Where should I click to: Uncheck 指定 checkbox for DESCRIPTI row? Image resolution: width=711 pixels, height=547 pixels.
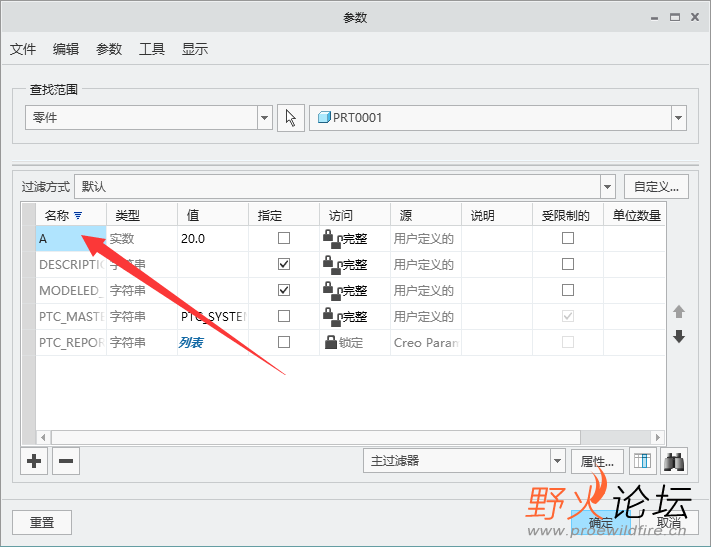click(284, 264)
